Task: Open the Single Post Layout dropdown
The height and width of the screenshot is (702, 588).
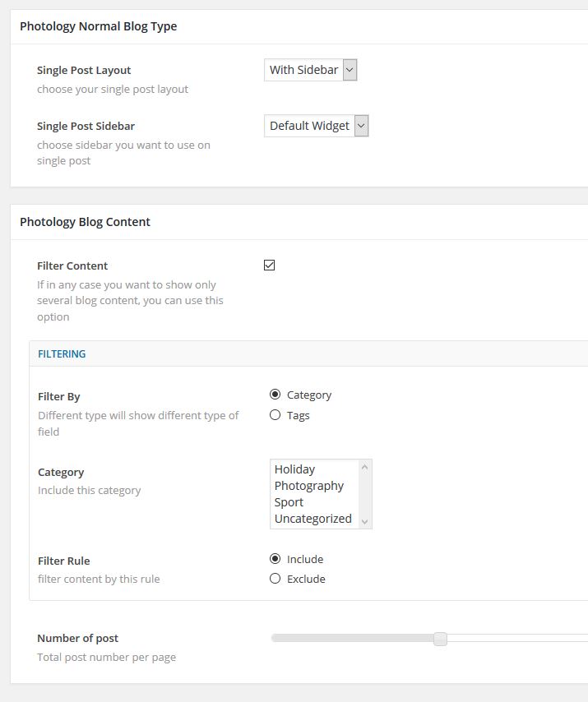Action: [x=310, y=70]
